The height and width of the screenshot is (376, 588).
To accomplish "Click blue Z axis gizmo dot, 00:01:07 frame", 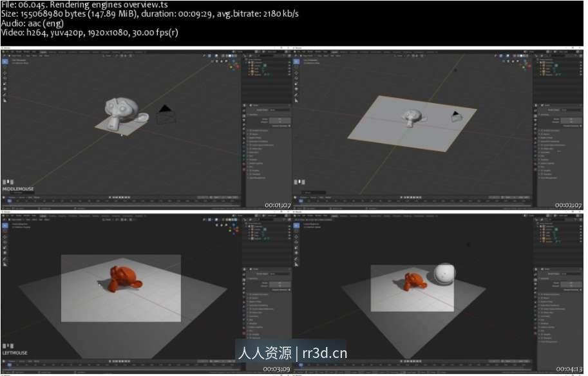I will pyautogui.click(x=234, y=62).
